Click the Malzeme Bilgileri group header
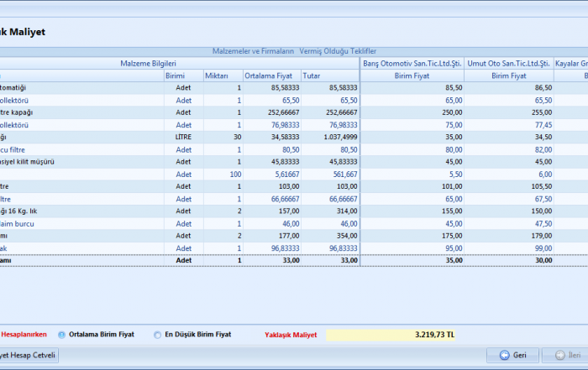This screenshot has height=370, width=588. [148, 63]
